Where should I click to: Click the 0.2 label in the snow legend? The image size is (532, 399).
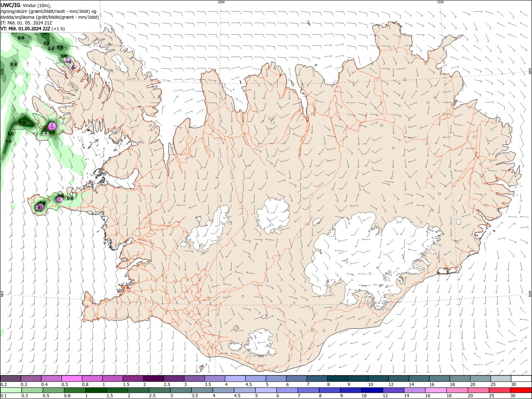[x=3, y=384]
